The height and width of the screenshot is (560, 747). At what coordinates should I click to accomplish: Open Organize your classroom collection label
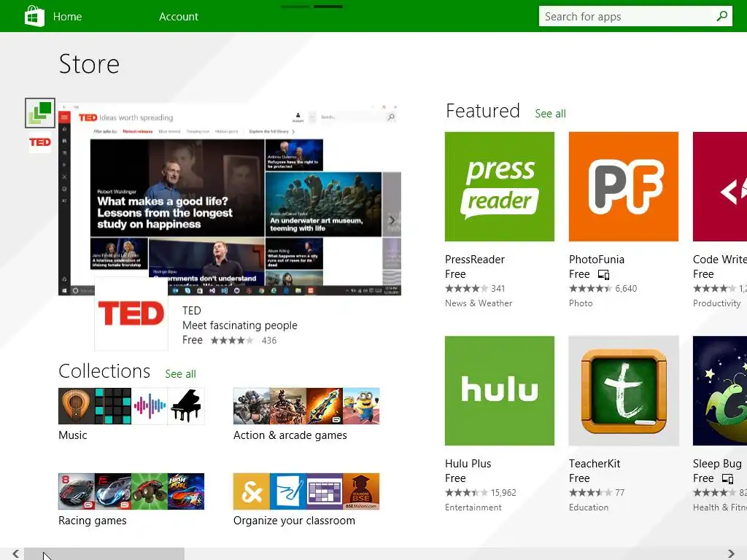click(294, 521)
